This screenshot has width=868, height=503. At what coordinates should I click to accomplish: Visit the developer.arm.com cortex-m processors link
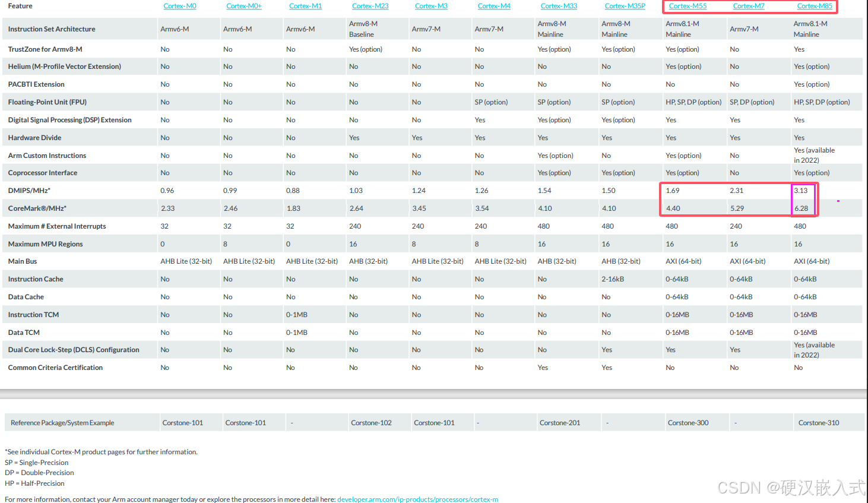[417, 499]
